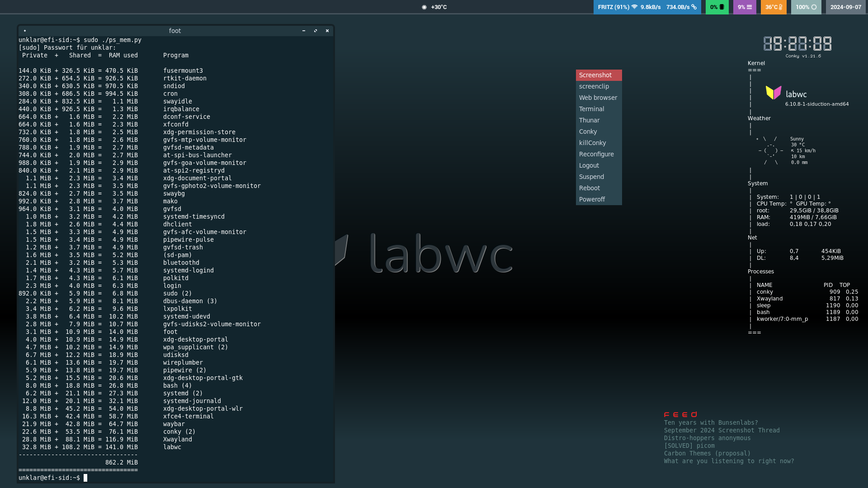Click the CPU chip icon showing 0%
The height and width of the screenshot is (488, 868).
click(x=722, y=7)
